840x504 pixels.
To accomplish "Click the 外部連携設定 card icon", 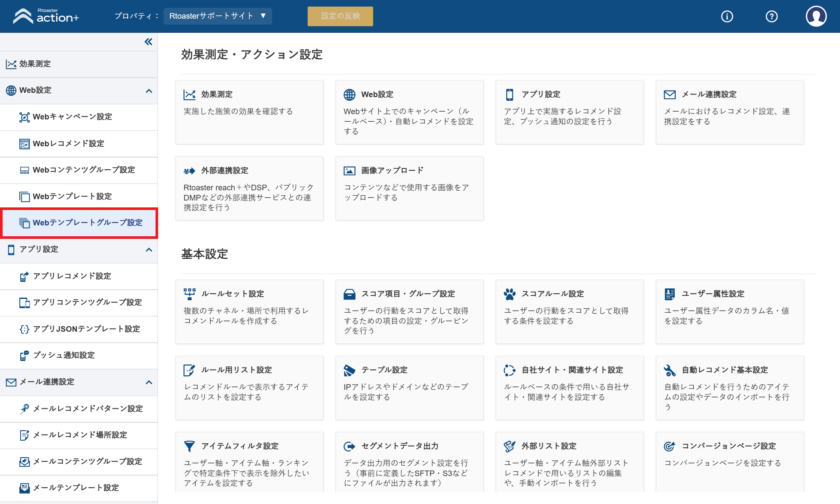I will (x=189, y=171).
